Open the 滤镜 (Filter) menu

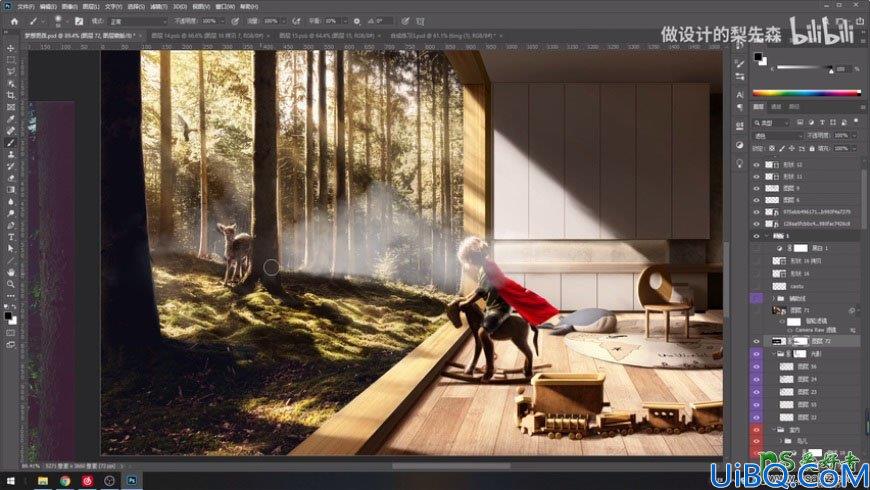[159, 7]
